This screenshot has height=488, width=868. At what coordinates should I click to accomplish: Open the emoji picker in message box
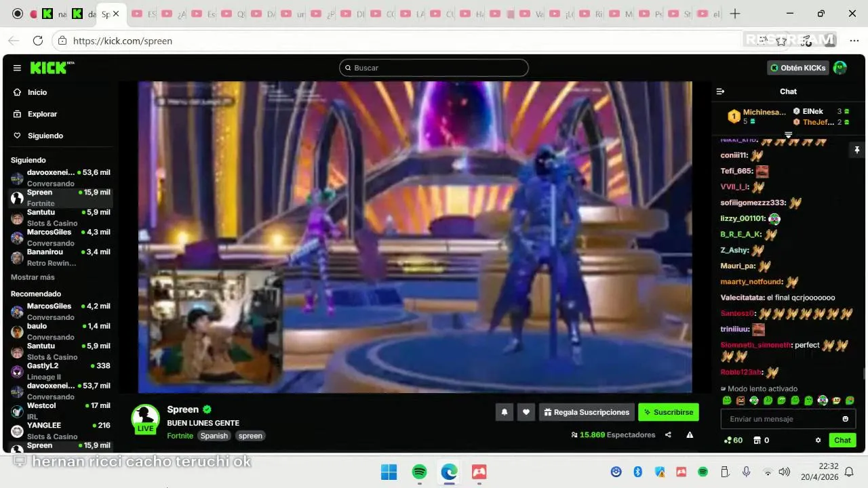(x=845, y=419)
